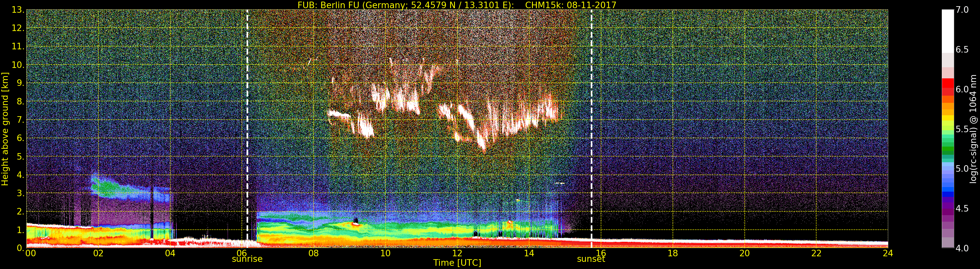Viewport: 980px width, 269px height.
Task: Click the height axis tick '3.'
Action: point(20,193)
